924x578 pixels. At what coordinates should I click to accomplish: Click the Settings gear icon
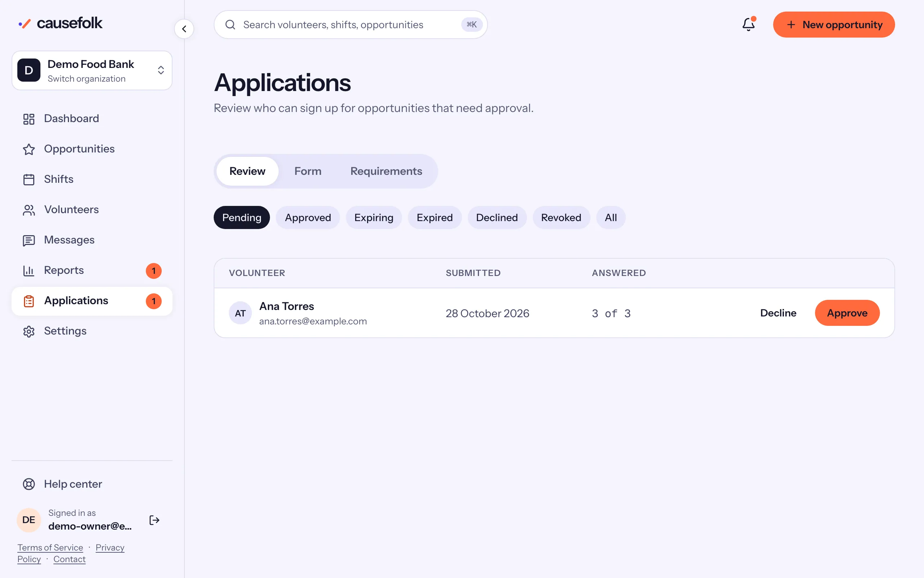tap(29, 331)
